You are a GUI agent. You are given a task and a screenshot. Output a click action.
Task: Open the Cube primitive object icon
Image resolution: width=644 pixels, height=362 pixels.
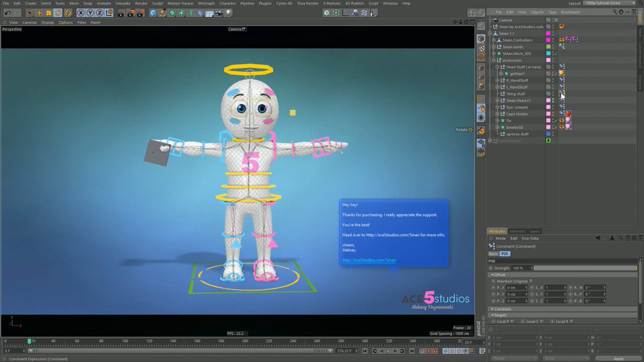[x=153, y=13]
